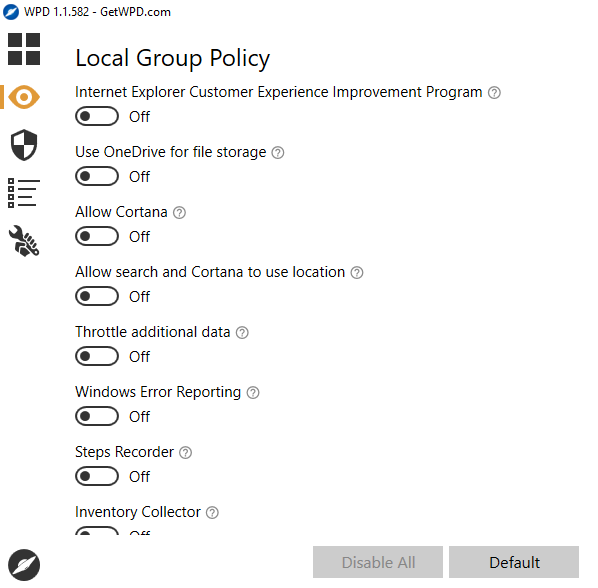This screenshot has width=598, height=588.
Task: Toggle Internet Explorer Customer Experience Improvement Program switch
Action: tap(97, 116)
